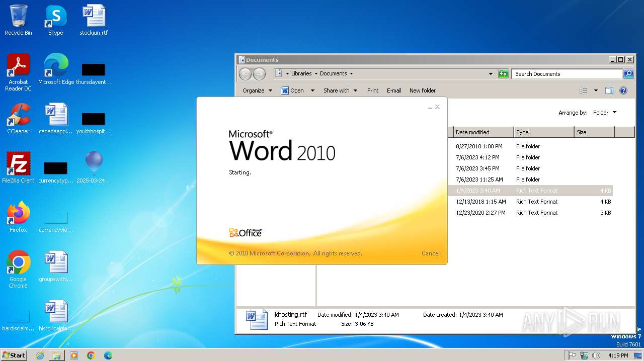Click New folder in Explorer toolbar
644x362 pixels.
pos(423,90)
